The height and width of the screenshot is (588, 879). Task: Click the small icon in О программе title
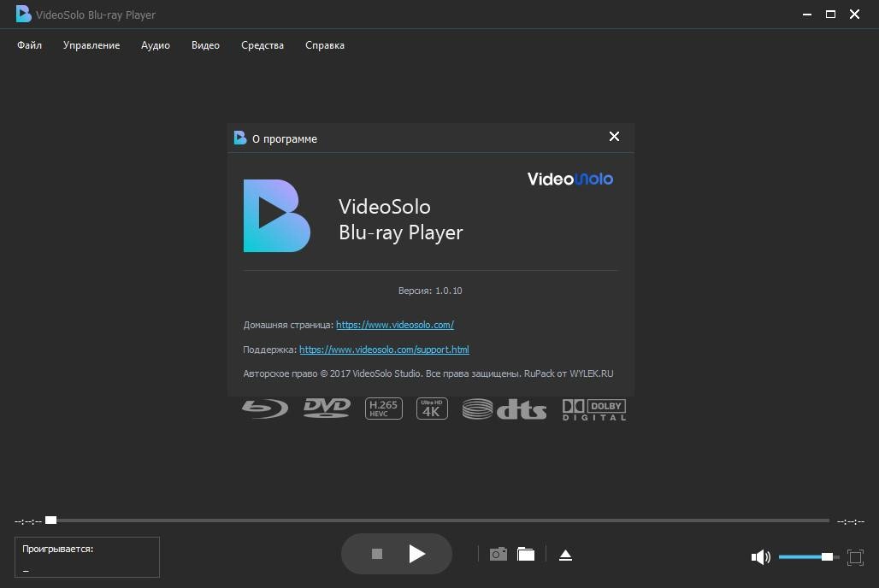(240, 138)
